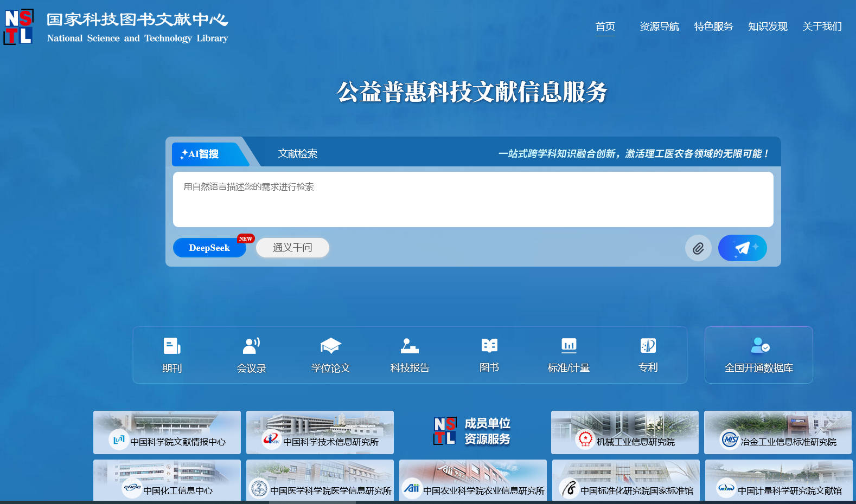Open 关于我们 navigation menu
Screen dimensions: 856x504
[x=822, y=27]
